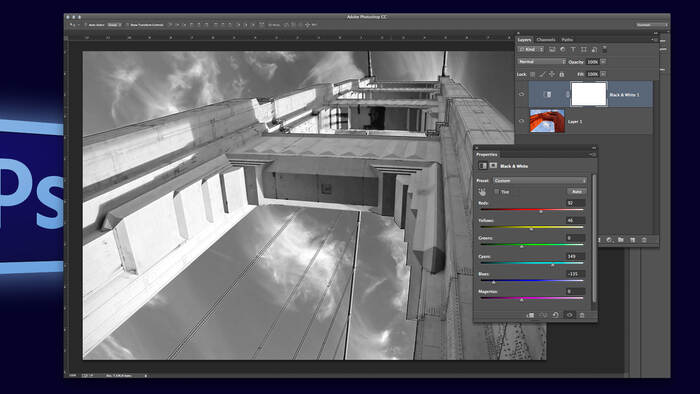The height and width of the screenshot is (394, 700).
Task: Toggle lock transparent pixels
Action: [x=532, y=74]
